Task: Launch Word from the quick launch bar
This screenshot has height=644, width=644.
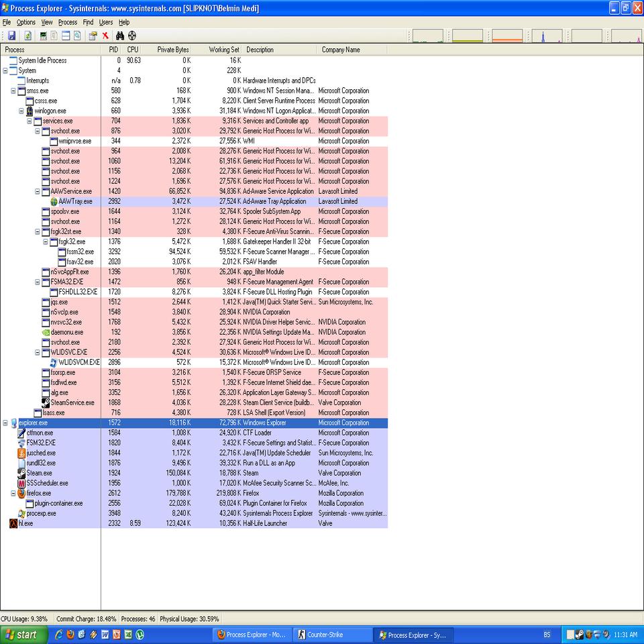Action: tap(105, 635)
